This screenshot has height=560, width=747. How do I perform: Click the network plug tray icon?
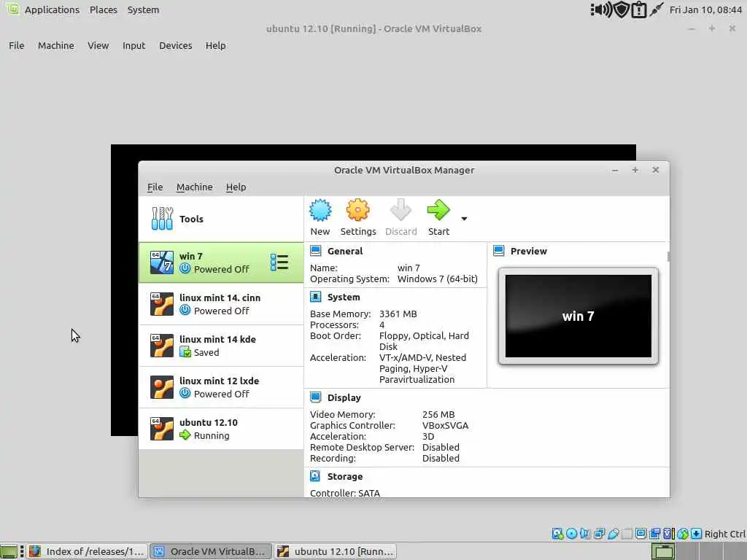pos(657,9)
